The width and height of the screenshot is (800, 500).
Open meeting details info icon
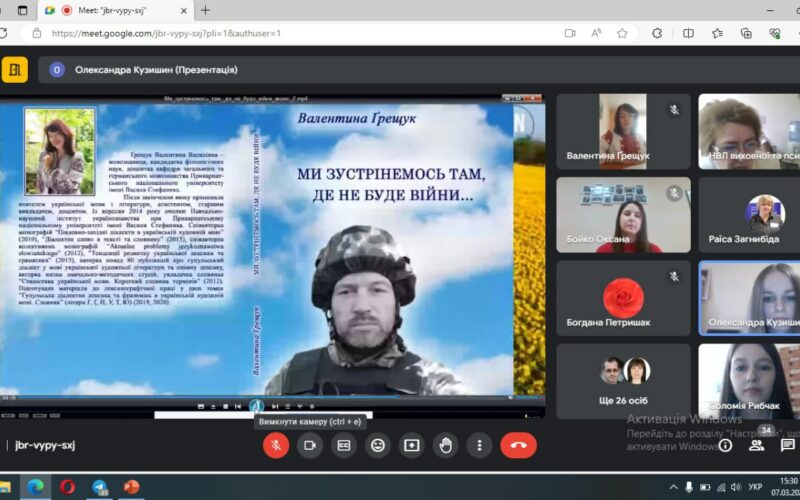point(726,445)
